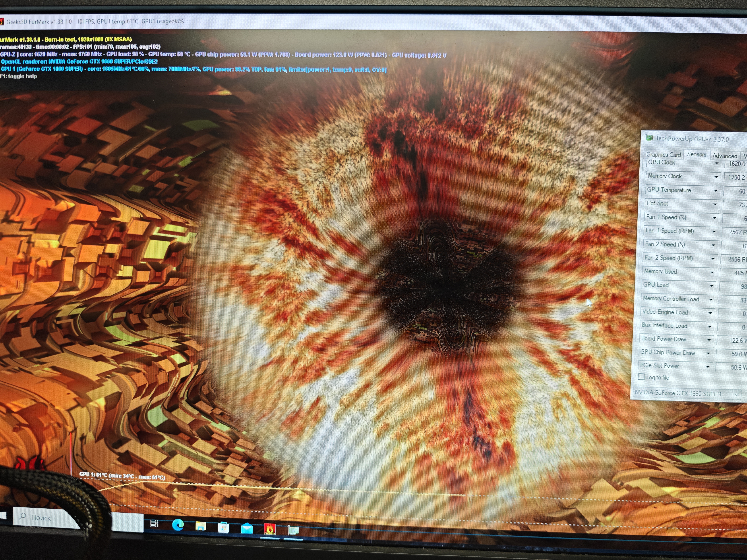747x560 pixels.
Task: Open the Mail app from the taskbar
Action: 247,528
